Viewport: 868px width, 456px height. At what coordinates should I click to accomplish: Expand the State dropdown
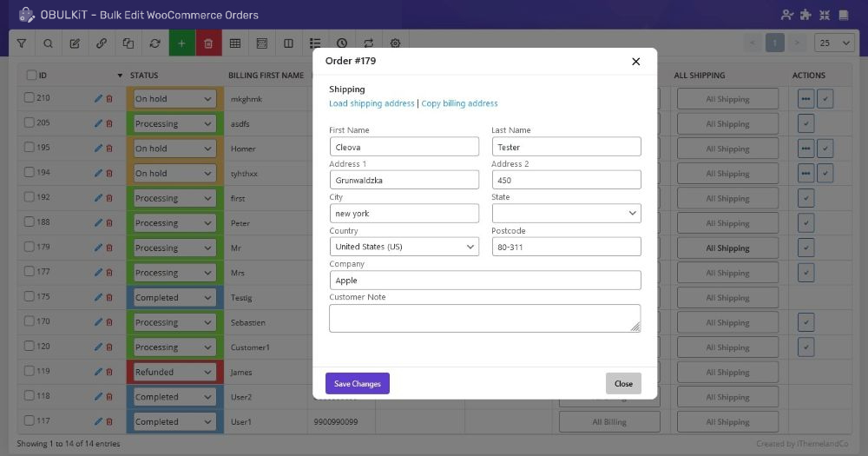[566, 213]
